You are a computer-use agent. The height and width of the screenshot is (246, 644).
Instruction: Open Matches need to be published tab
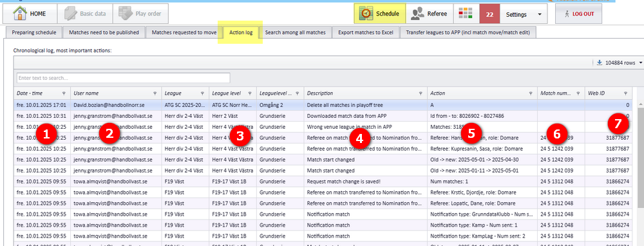click(x=104, y=32)
